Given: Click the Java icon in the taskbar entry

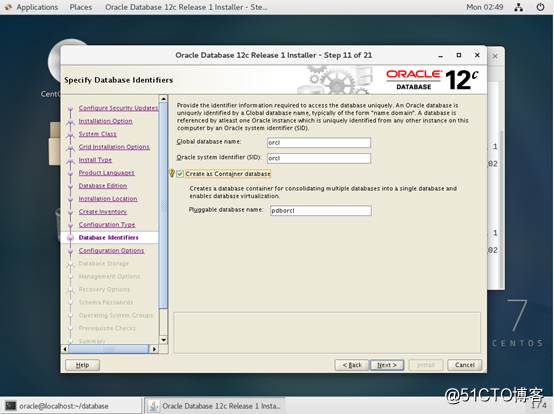Looking at the screenshot, I should pos(154,406).
